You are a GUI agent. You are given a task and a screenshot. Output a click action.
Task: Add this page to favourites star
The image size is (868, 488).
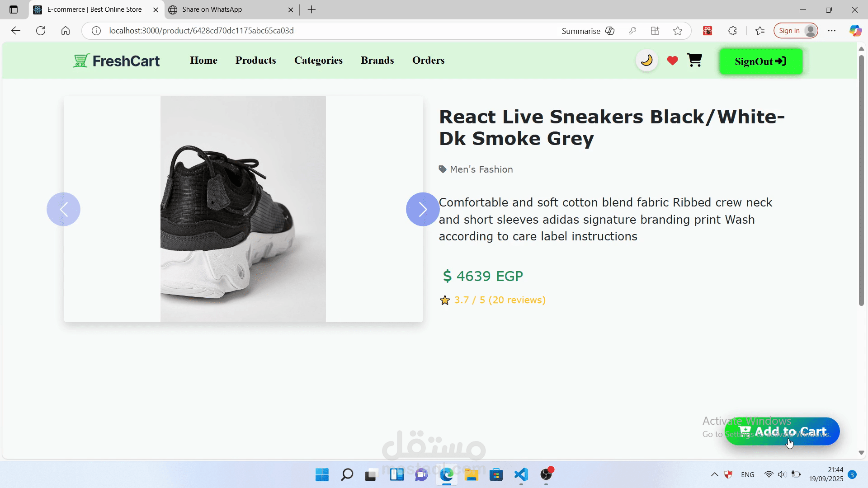coord(678,31)
